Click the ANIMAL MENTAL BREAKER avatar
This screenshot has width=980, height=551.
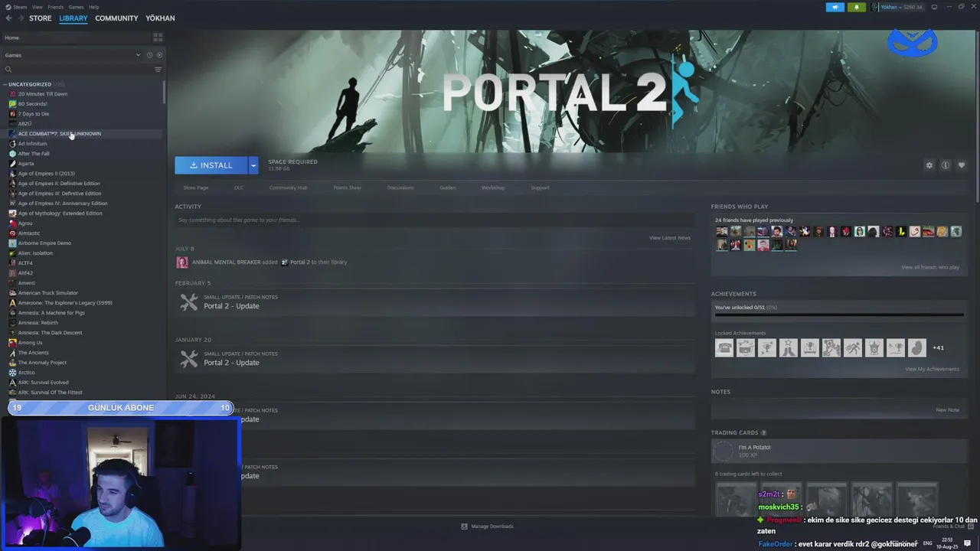pyautogui.click(x=182, y=262)
